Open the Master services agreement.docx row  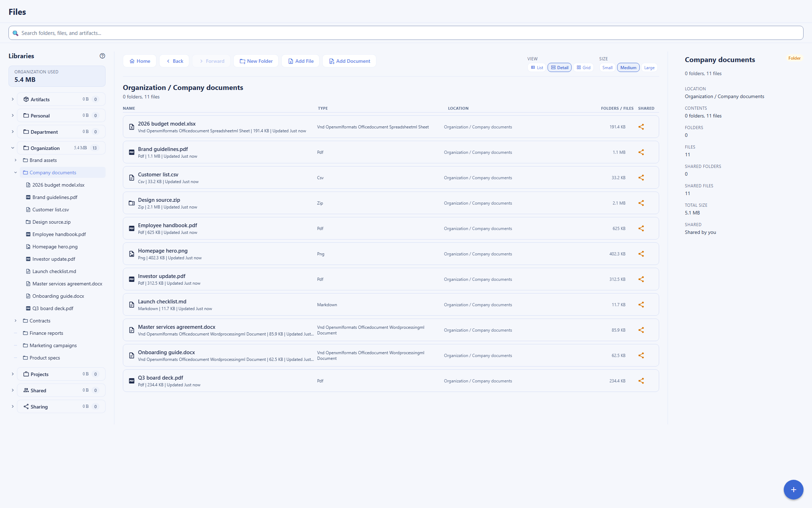[391, 330]
